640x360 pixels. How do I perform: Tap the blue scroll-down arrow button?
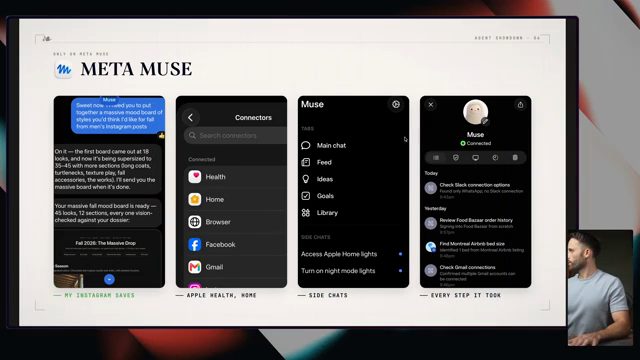coord(109,279)
